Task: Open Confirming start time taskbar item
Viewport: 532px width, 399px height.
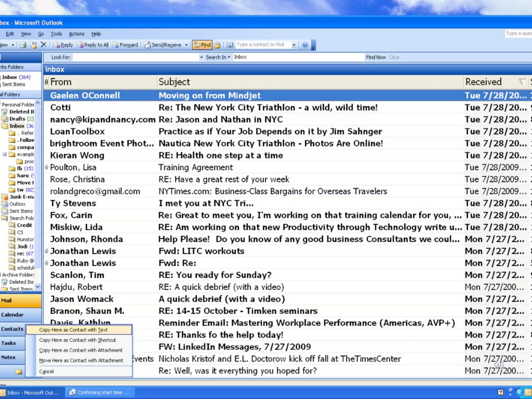Action: click(100, 392)
